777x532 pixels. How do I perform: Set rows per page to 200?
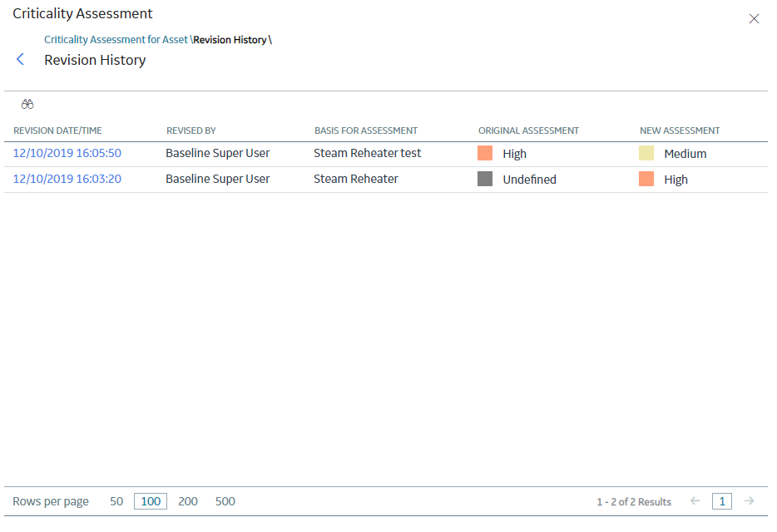pyautogui.click(x=188, y=501)
